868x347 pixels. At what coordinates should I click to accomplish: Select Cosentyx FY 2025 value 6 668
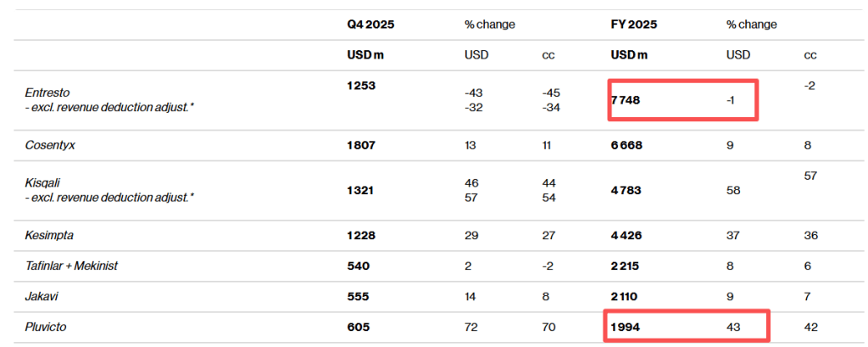click(628, 145)
